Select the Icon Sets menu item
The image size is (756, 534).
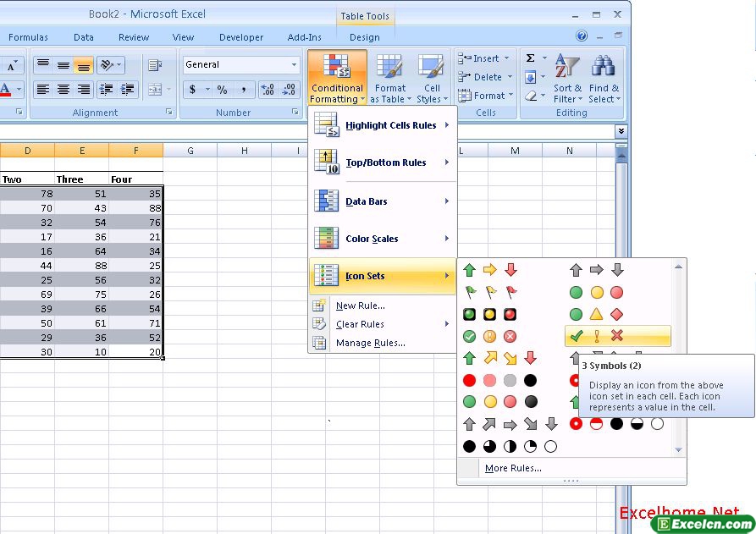point(383,276)
